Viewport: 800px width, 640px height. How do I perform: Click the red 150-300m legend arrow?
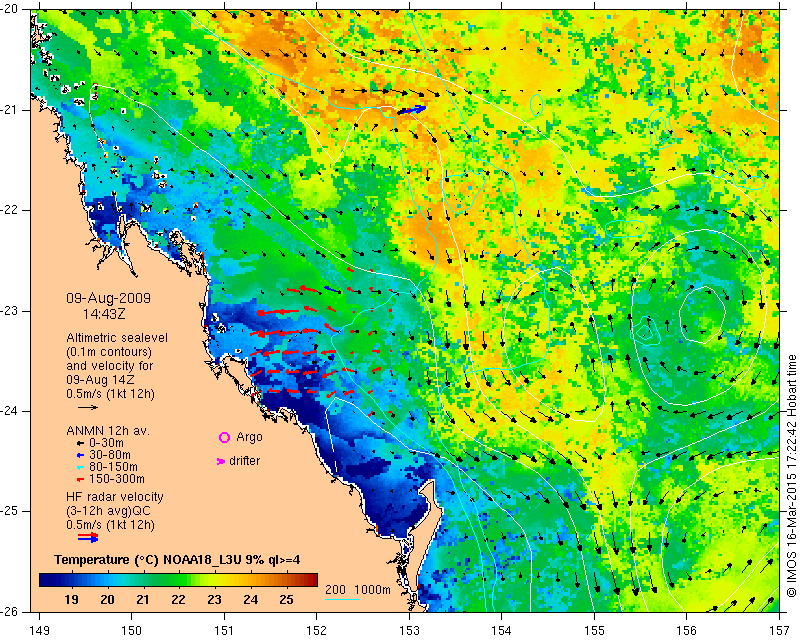80,480
